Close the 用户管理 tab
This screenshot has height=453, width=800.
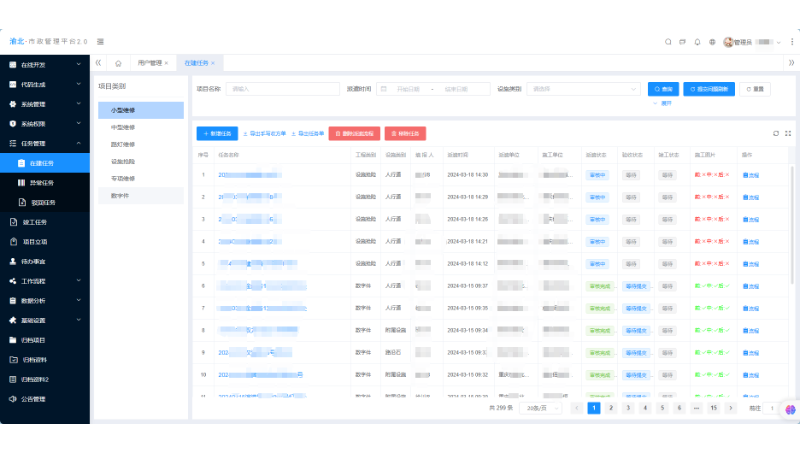coord(166,63)
